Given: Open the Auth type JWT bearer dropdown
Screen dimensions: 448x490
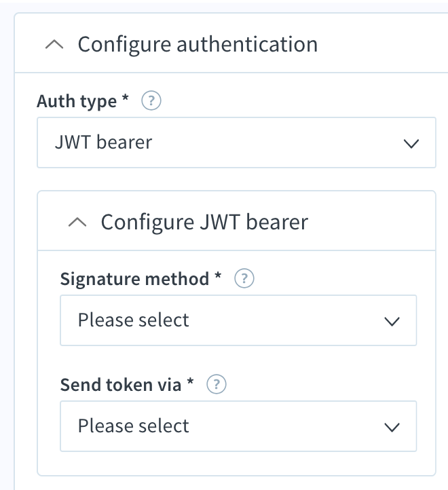Looking at the screenshot, I should pyautogui.click(x=236, y=143).
